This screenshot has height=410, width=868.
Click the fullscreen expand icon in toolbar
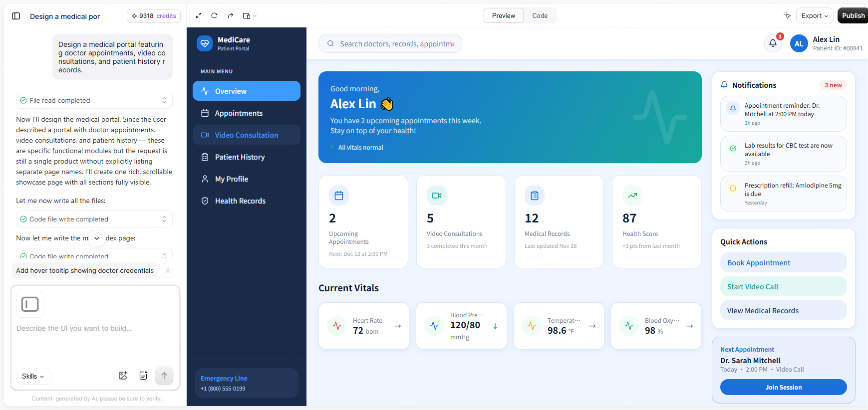coord(199,15)
